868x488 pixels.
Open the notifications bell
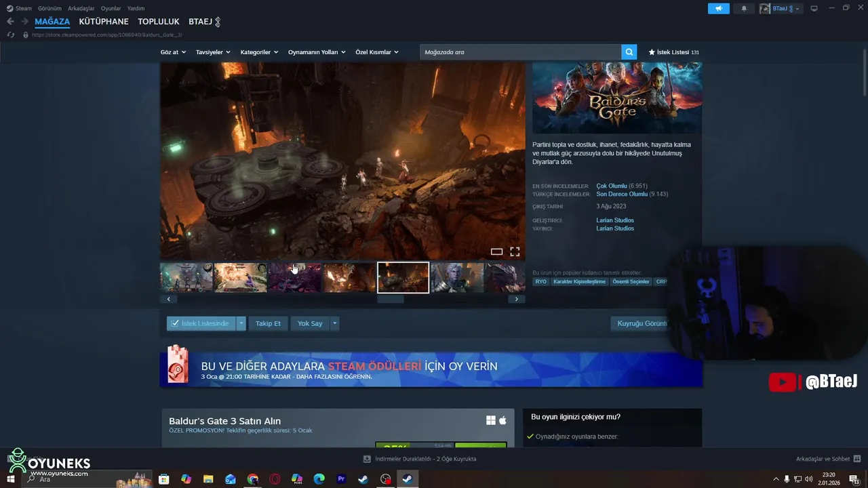(x=744, y=8)
